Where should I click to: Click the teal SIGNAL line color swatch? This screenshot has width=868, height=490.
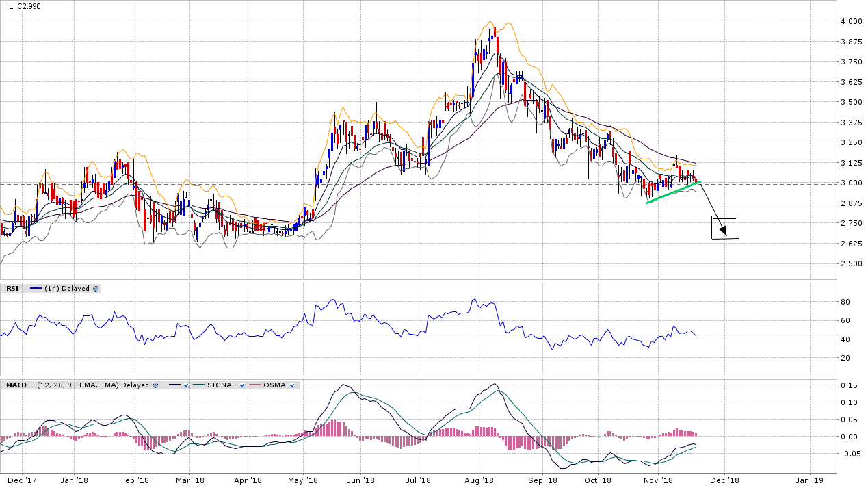tap(199, 385)
